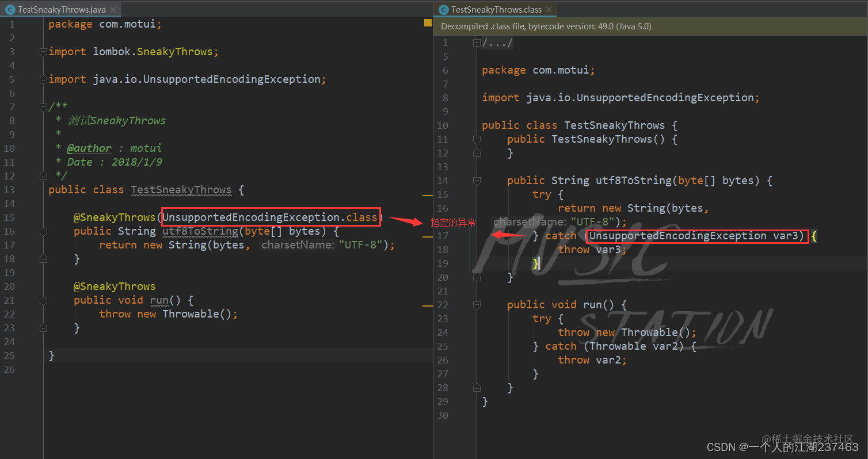Click the class icon on TestSneakyThrows.java tab

point(10,9)
